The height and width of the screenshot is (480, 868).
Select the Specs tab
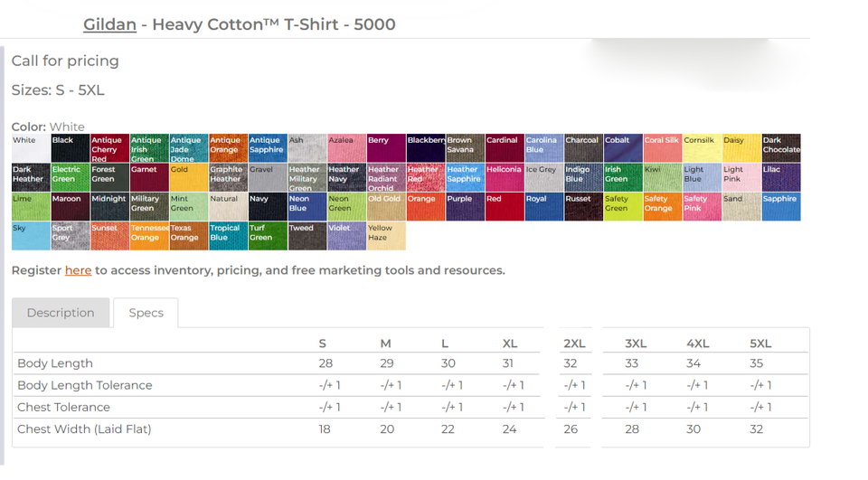coord(146,313)
